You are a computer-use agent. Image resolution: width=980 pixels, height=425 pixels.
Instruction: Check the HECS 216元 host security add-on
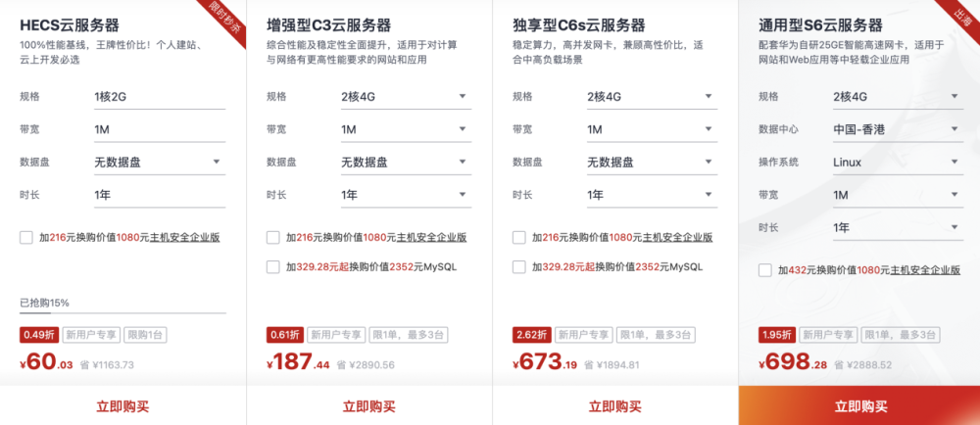[26, 238]
